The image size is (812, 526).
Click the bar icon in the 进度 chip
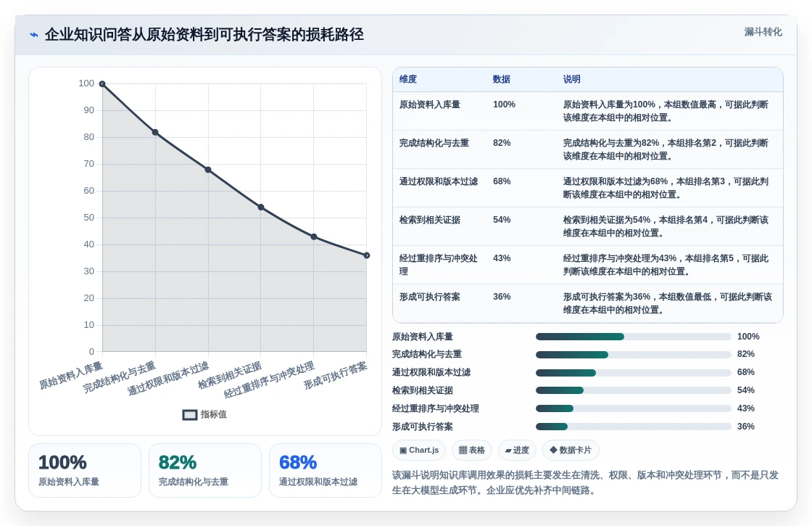pos(508,451)
